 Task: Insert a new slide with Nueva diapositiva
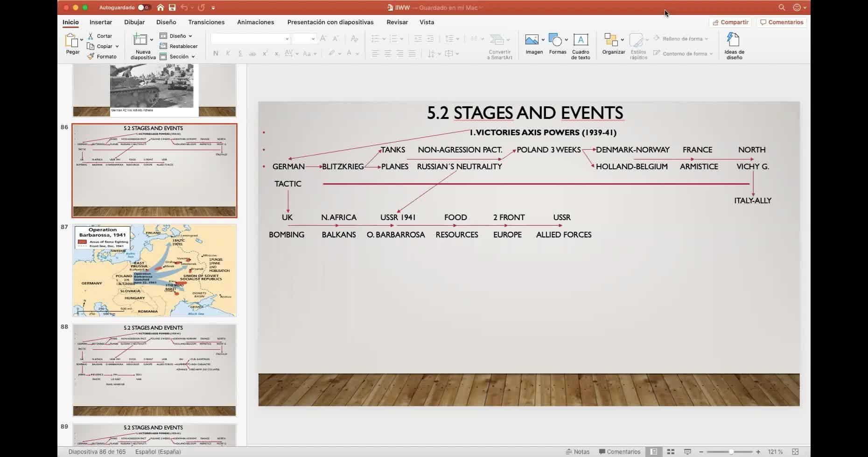(140, 40)
